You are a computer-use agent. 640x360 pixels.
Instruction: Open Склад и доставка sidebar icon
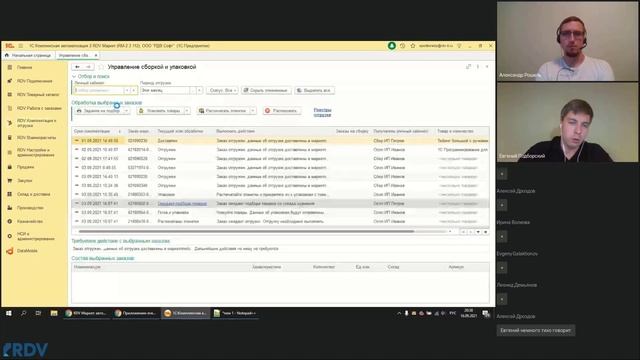[10, 194]
